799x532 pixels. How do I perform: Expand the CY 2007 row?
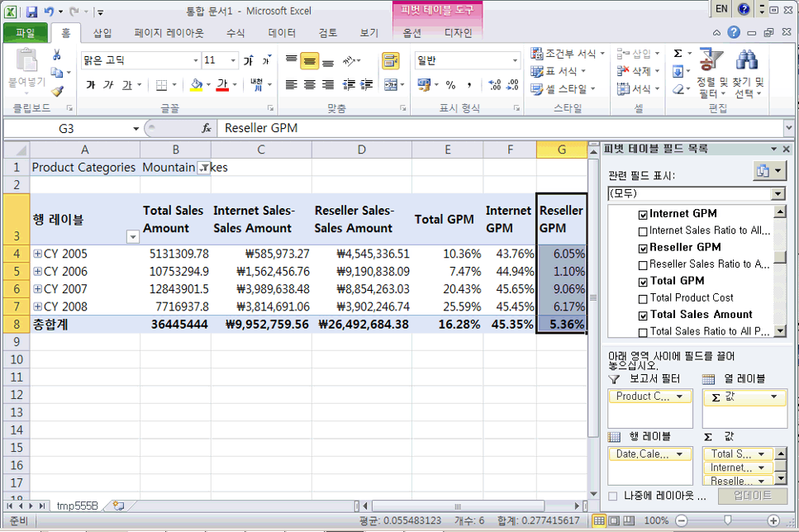click(x=37, y=288)
